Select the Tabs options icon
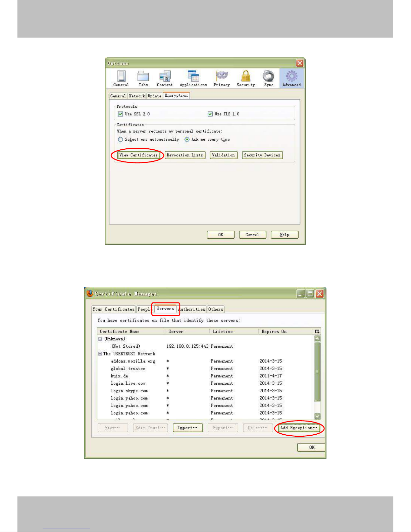 [143, 77]
